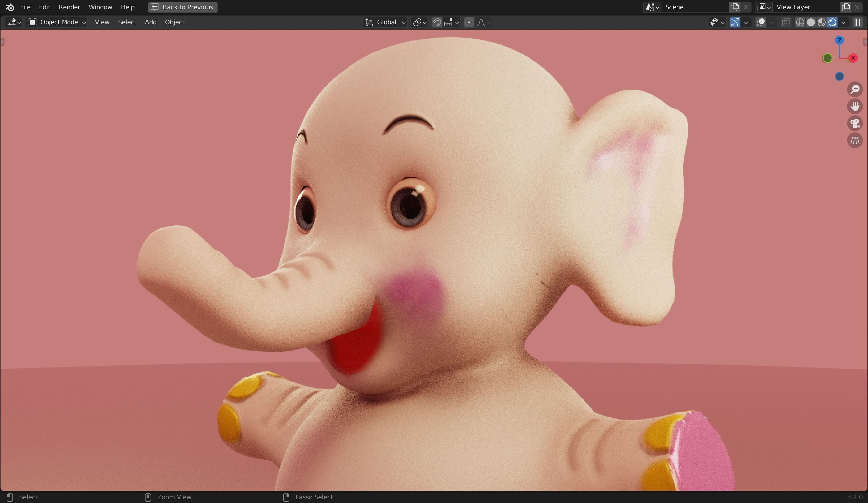Open the Render menu
The image size is (868, 503).
[69, 7]
